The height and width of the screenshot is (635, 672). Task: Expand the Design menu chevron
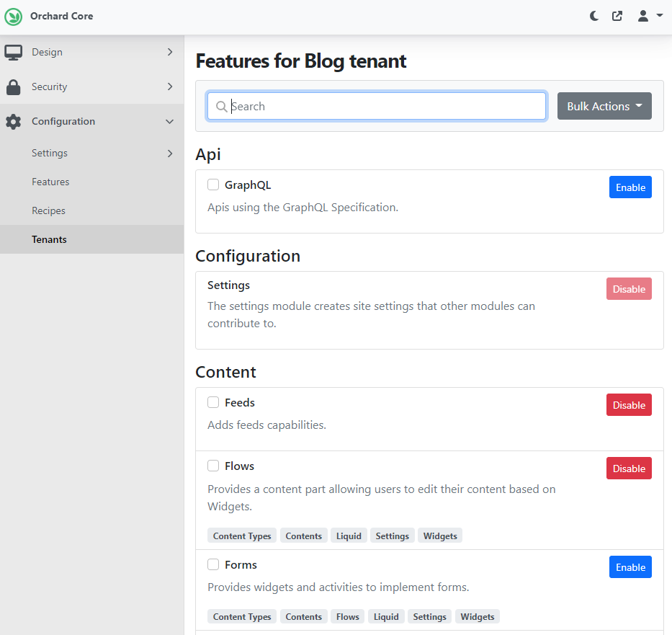[x=170, y=52]
